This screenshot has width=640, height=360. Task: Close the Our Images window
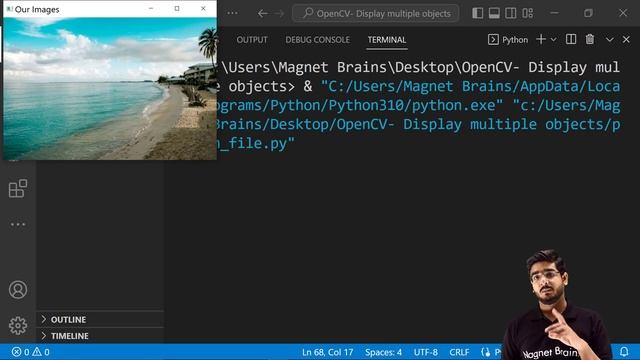(x=203, y=9)
